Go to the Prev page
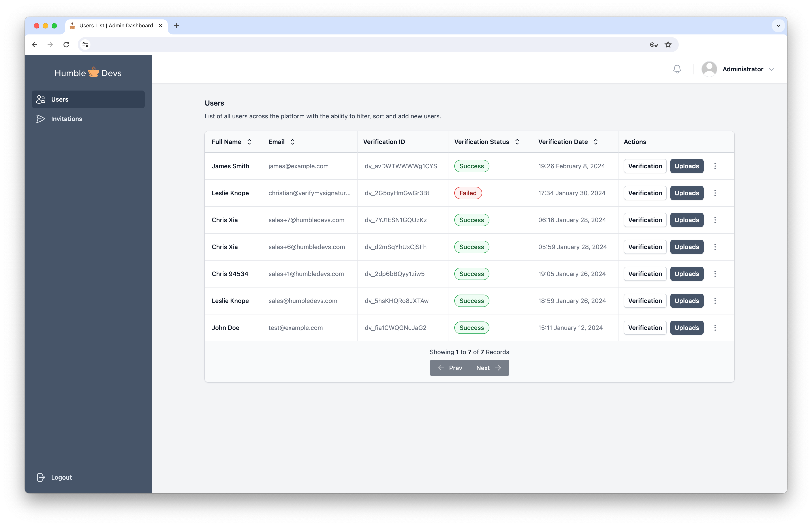 coord(450,368)
